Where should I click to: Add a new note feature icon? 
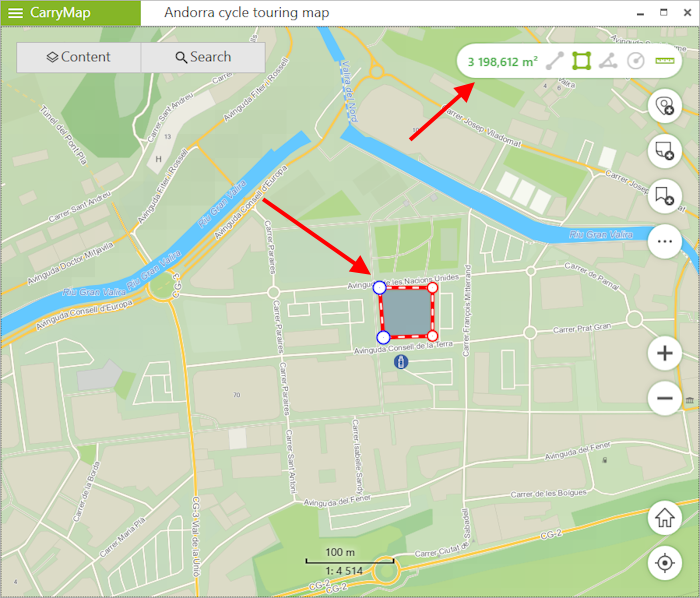point(665,151)
